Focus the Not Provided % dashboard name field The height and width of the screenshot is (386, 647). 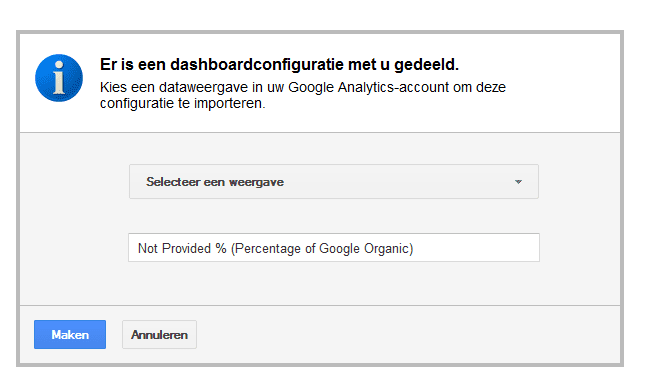click(334, 248)
